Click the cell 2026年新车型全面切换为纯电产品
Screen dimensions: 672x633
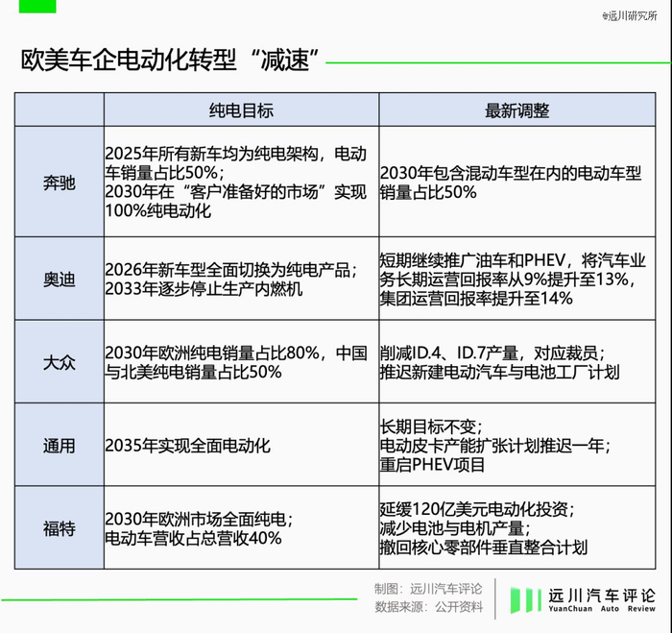[241, 279]
